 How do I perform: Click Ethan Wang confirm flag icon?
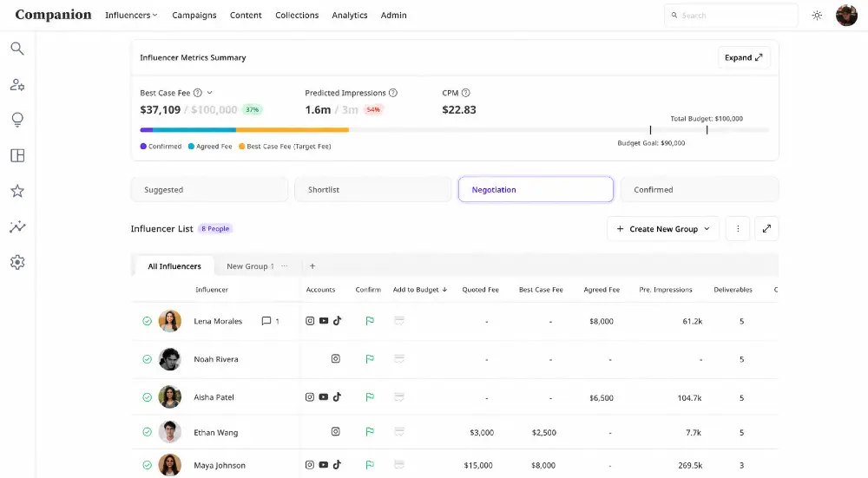[x=370, y=431]
